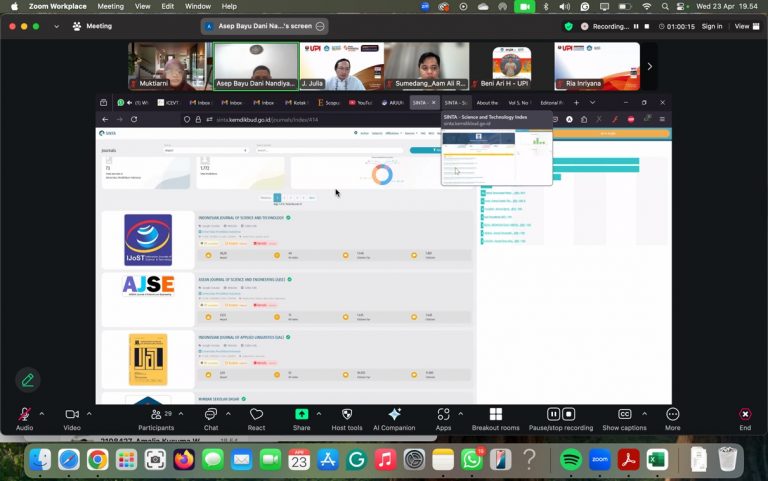Click the top-bar pause recording icon
Screen dimensions: 768x481
coord(636,26)
